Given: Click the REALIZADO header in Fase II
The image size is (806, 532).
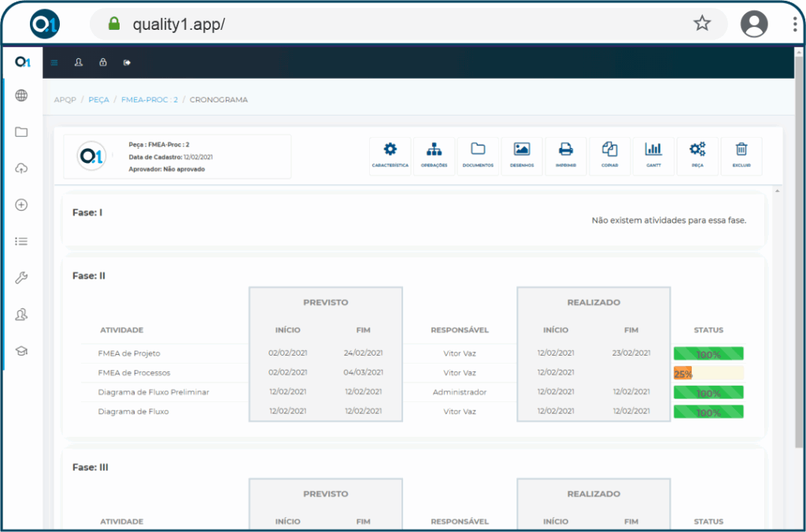Looking at the screenshot, I should [x=593, y=303].
